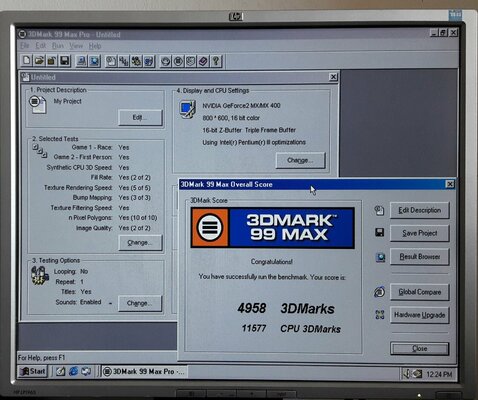Click the Edit Description button
Viewport: 478px width, 400px height.
point(419,210)
